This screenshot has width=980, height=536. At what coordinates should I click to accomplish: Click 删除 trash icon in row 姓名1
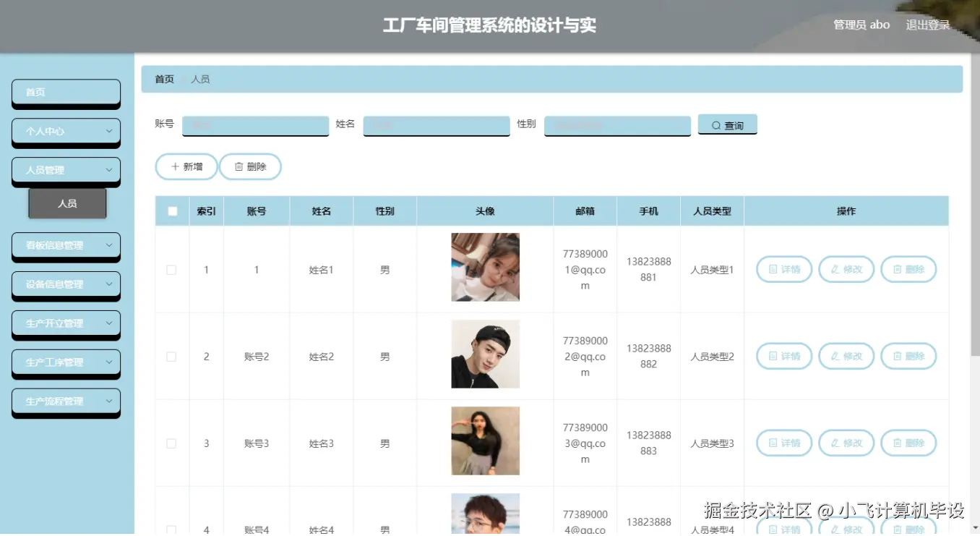[x=897, y=269]
